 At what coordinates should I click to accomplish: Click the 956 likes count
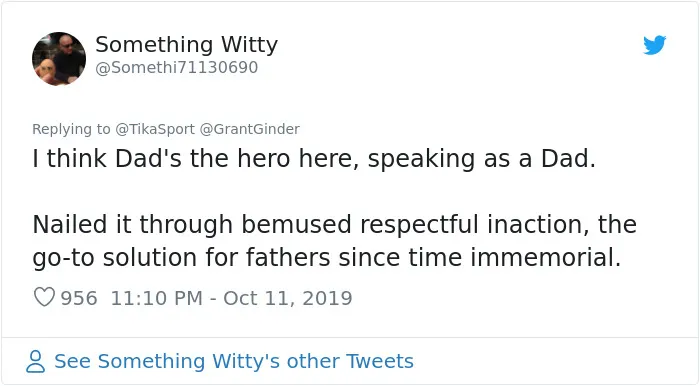[79, 298]
